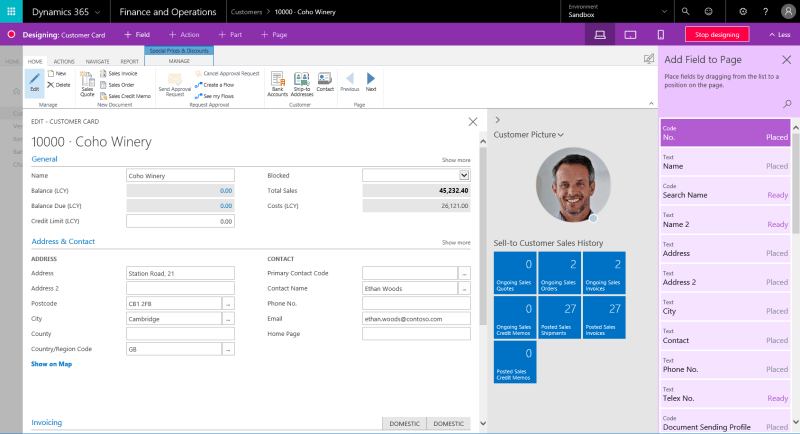Click Show on Map link
The height and width of the screenshot is (434, 800).
(52, 364)
